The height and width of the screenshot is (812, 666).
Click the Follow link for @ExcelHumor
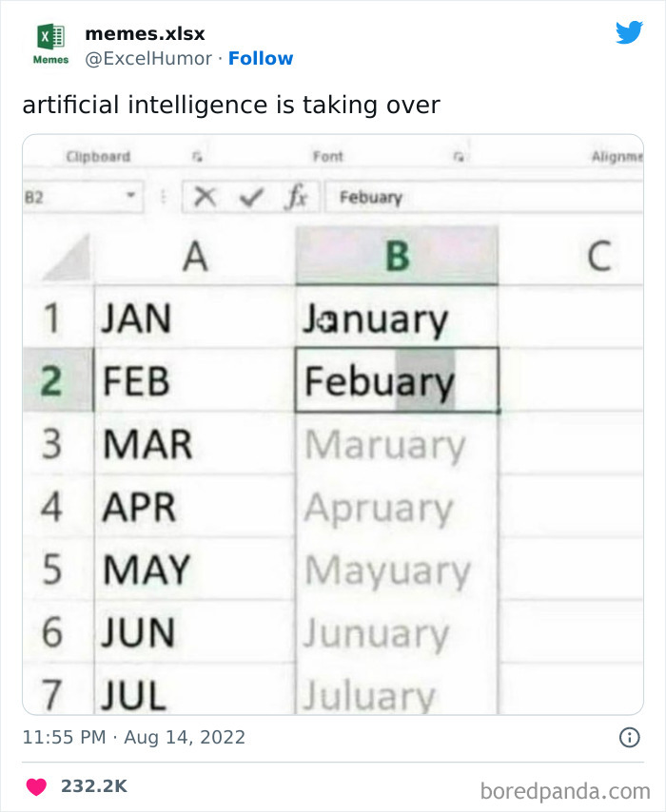point(262,58)
